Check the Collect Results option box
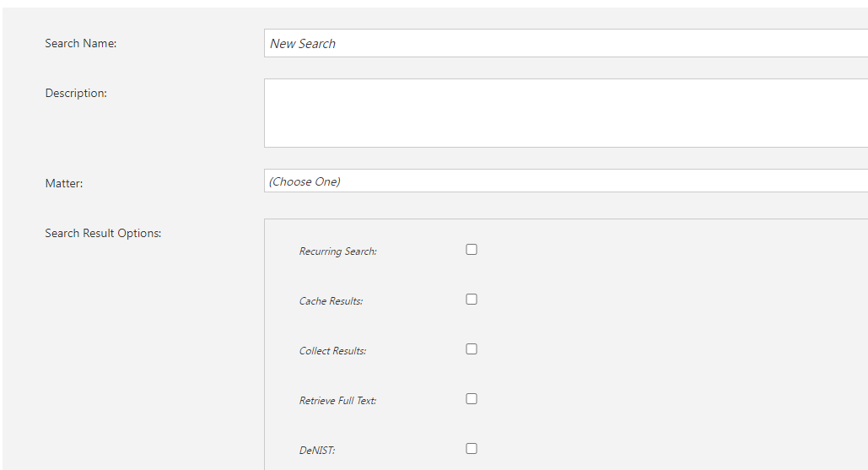The height and width of the screenshot is (470, 868). pos(472,349)
